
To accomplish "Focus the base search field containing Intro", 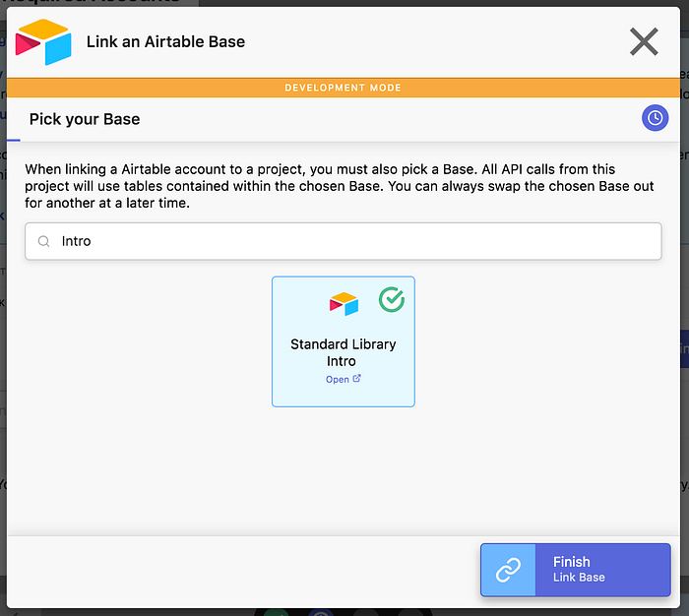I will [344, 241].
